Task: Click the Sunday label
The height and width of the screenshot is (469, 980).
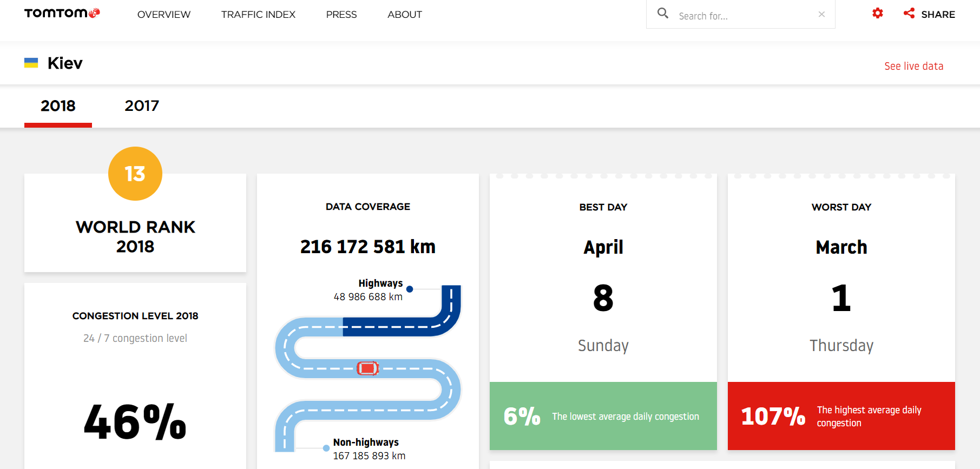Action: [x=603, y=346]
